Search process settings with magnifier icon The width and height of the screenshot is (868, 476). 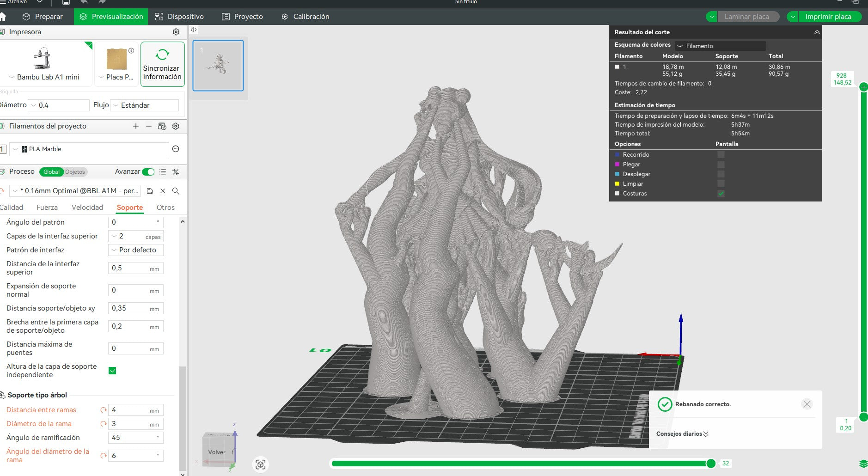tap(176, 191)
